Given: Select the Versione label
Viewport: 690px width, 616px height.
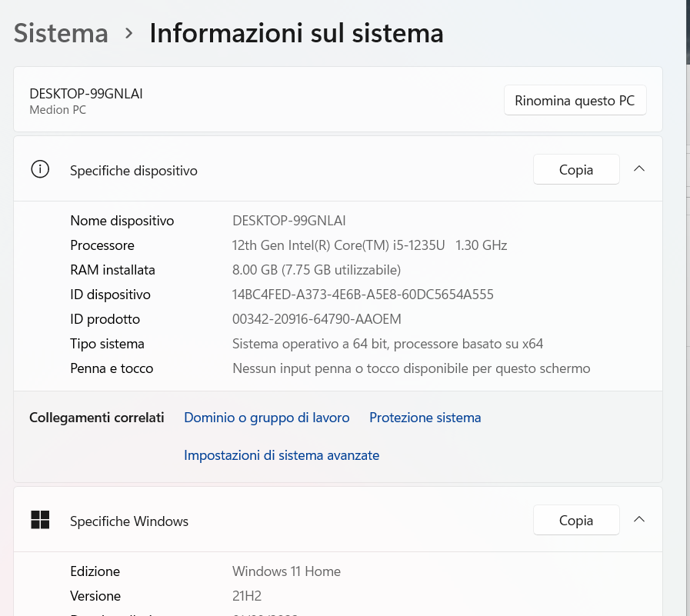Looking at the screenshot, I should [x=95, y=596].
